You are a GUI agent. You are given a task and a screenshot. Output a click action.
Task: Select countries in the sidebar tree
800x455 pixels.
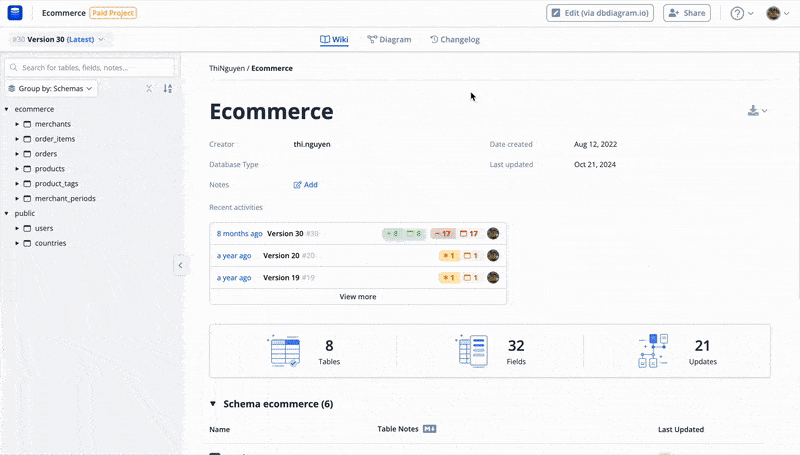coord(50,243)
